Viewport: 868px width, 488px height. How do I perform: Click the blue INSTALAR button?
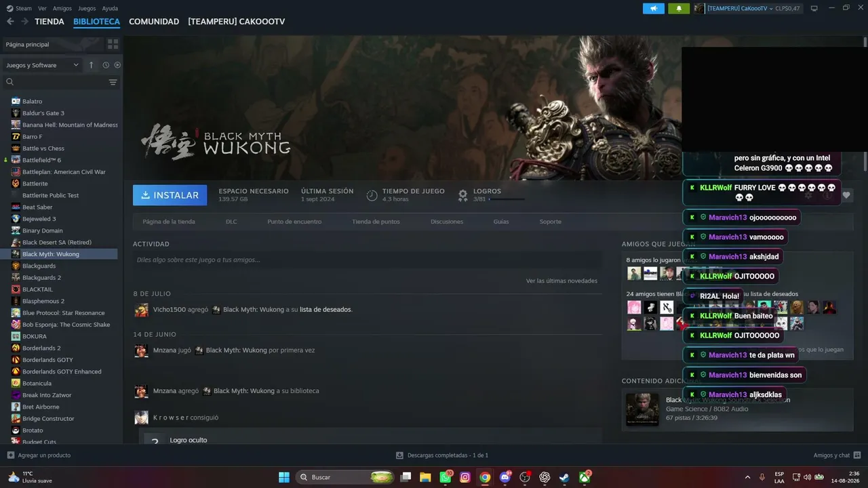(x=170, y=195)
